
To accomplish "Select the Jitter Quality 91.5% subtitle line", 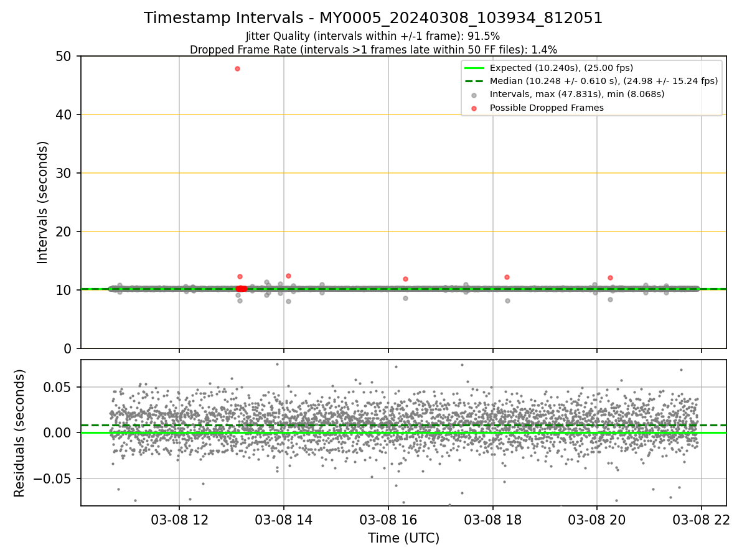I will (x=373, y=37).
